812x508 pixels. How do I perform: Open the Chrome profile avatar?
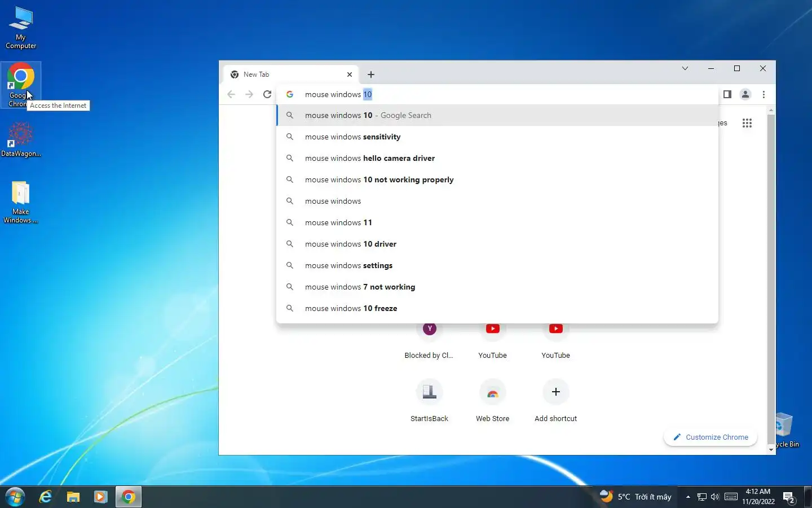pos(745,94)
